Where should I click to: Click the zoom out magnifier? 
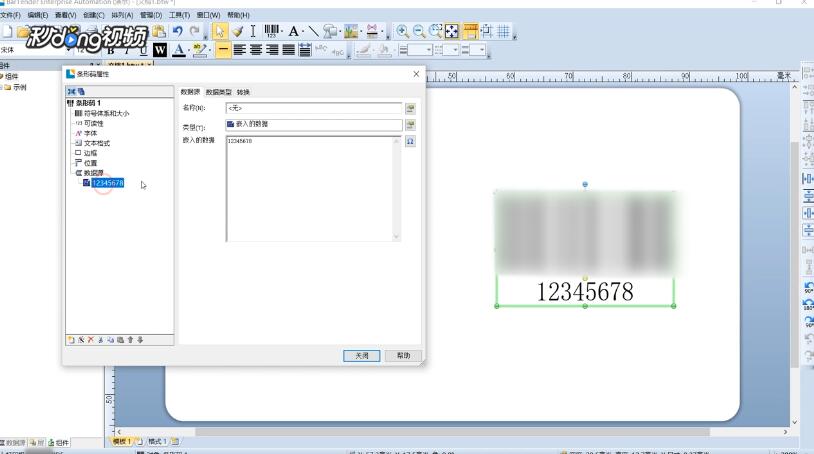tap(418, 32)
